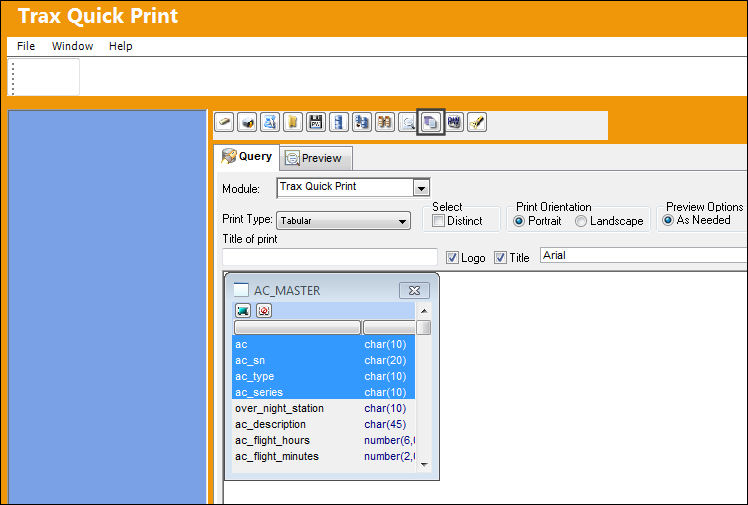Screen dimensions: 748x505
Task: Click the magnifying glass preview icon
Action: click(407, 122)
